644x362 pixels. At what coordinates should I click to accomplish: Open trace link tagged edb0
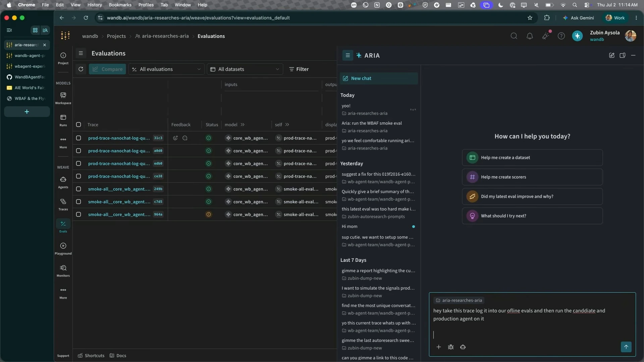[119, 164]
